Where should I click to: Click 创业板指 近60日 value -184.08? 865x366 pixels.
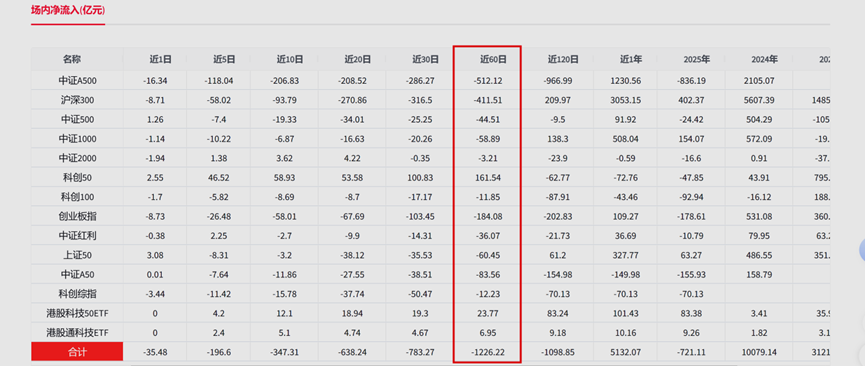488,216
